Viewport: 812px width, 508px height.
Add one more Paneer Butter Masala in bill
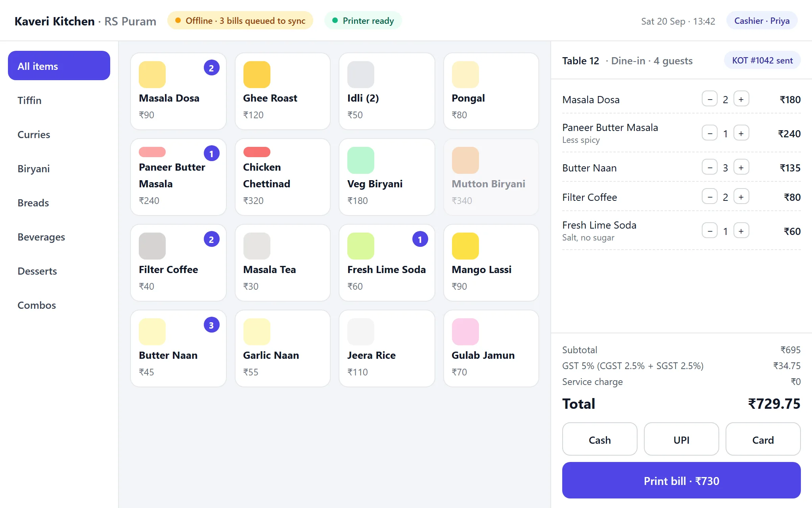tap(741, 133)
